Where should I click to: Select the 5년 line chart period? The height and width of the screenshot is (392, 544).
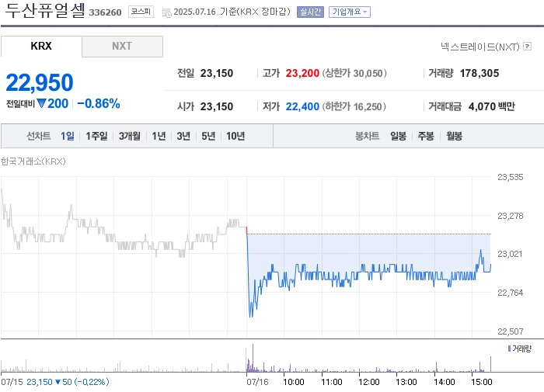208,136
